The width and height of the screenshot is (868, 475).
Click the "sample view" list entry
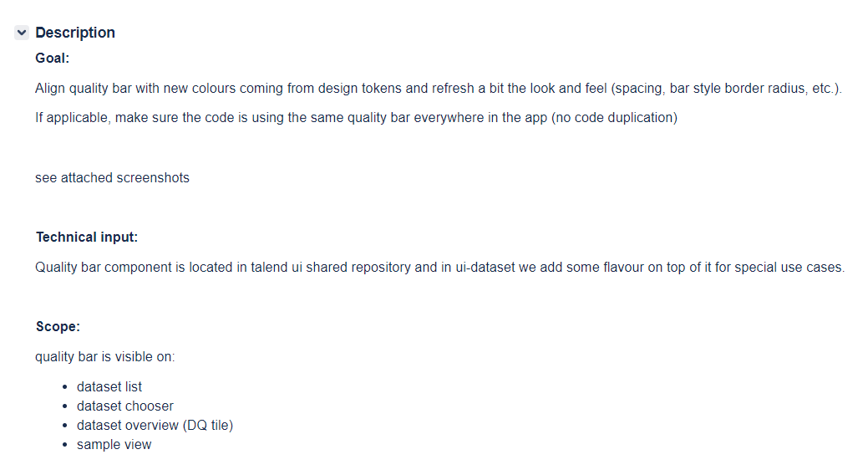click(x=114, y=445)
